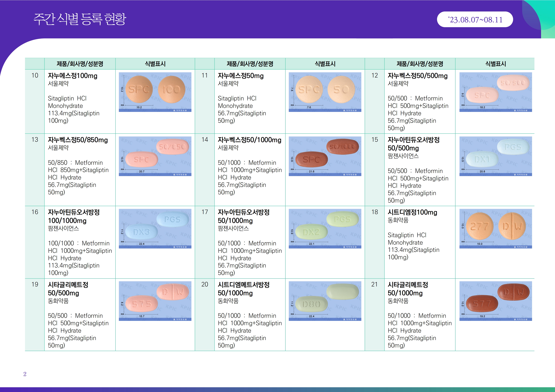Click the first 제품/회사명/성분명 column header

[80, 64]
